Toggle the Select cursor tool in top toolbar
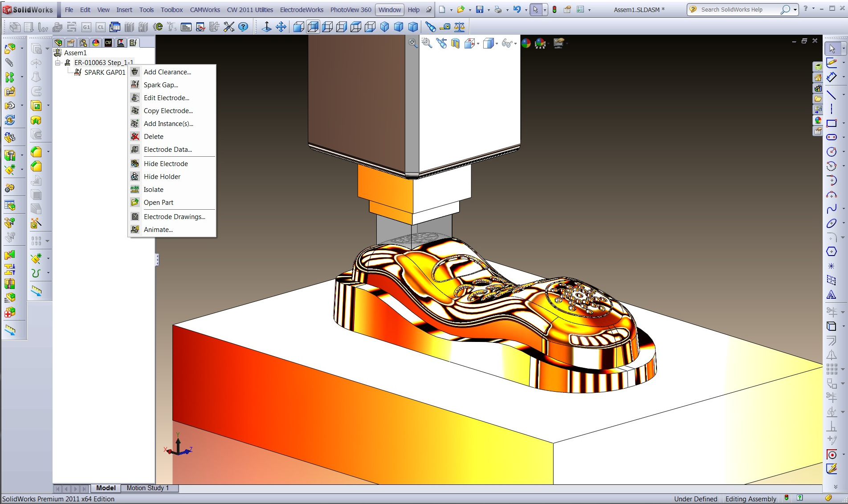The image size is (848, 504). pos(536,9)
